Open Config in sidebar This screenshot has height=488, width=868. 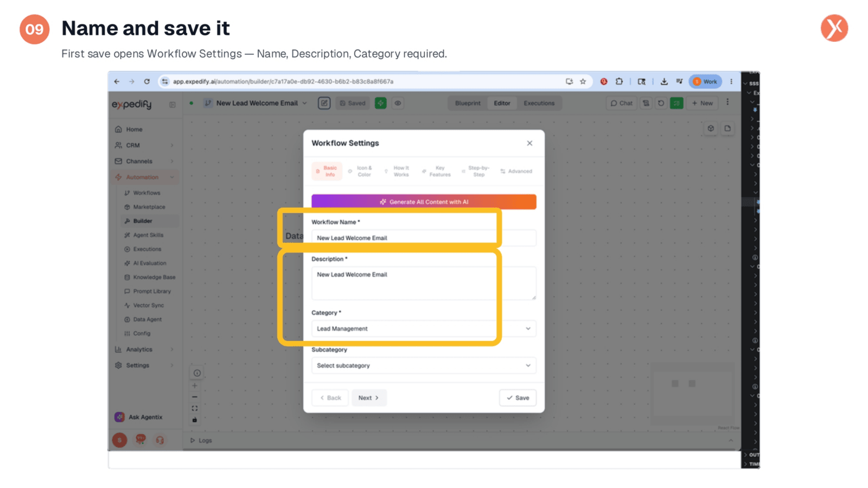[142, 333]
